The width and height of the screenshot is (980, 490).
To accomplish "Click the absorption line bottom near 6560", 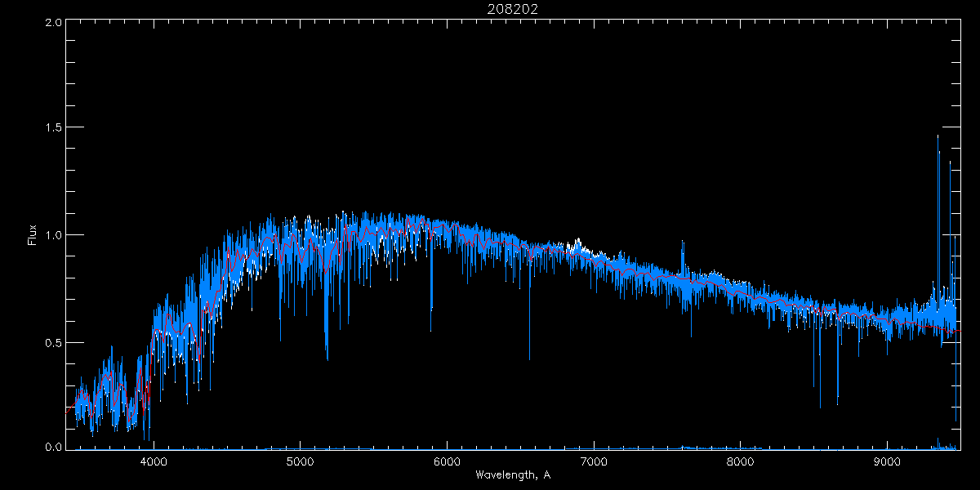I will (x=529, y=357).
